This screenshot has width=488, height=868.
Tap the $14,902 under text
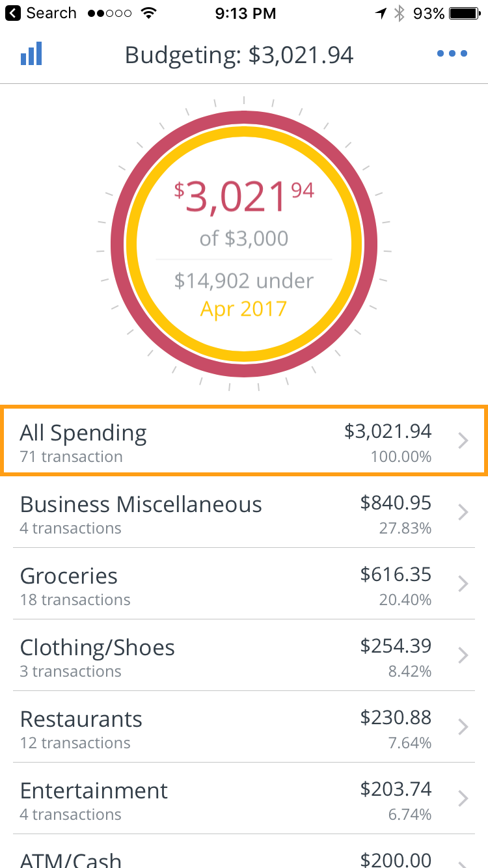click(244, 280)
